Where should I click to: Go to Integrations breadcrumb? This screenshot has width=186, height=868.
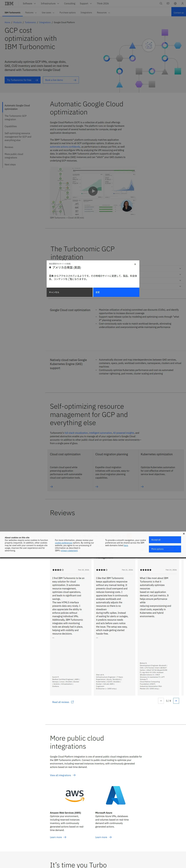tap(45, 22)
